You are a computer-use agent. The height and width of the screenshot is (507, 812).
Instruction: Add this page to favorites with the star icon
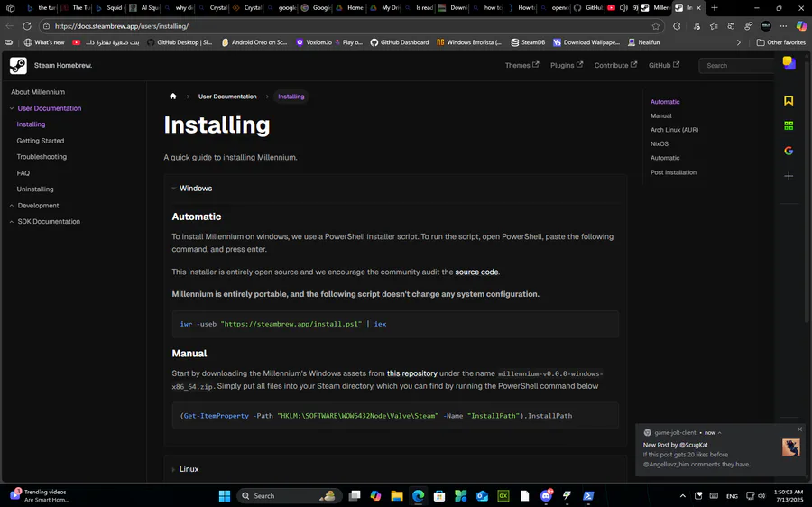(x=656, y=26)
